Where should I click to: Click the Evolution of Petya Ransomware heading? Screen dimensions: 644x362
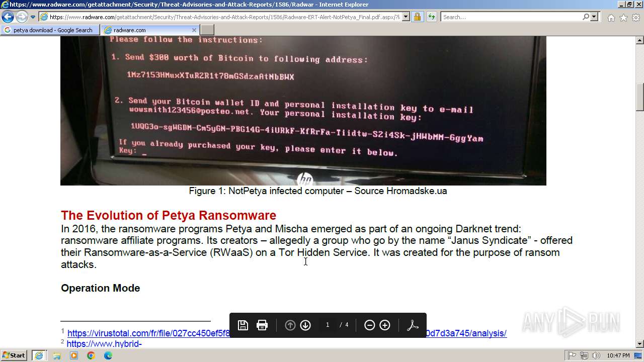tap(169, 215)
